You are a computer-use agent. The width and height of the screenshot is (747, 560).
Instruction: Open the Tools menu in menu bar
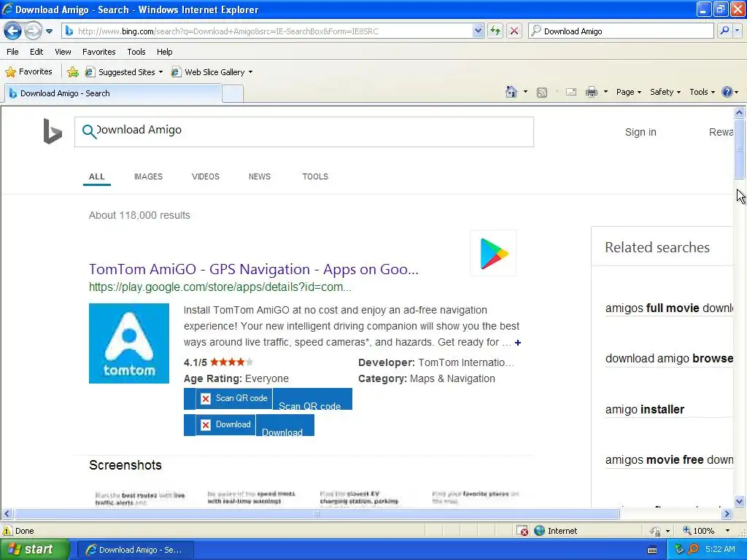[136, 52]
